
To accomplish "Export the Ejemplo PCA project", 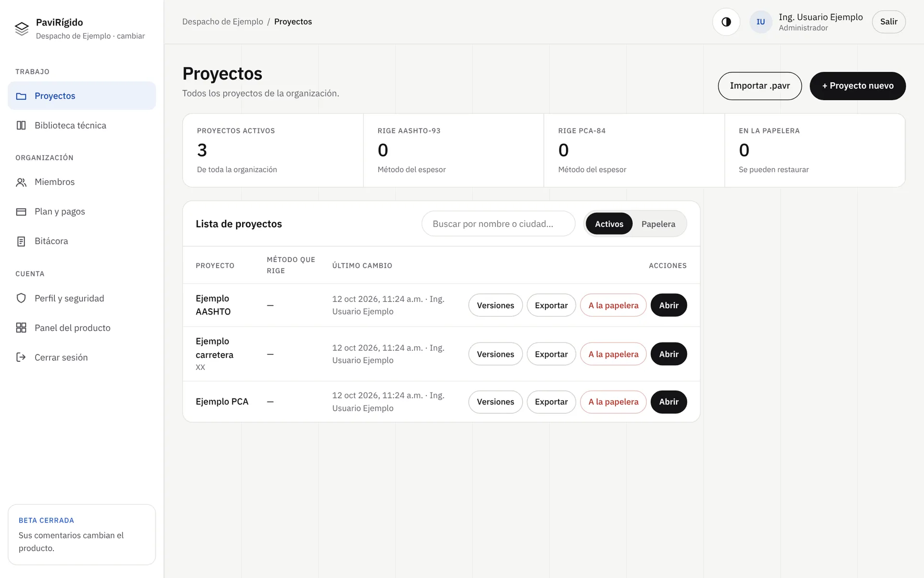I will [x=551, y=402].
